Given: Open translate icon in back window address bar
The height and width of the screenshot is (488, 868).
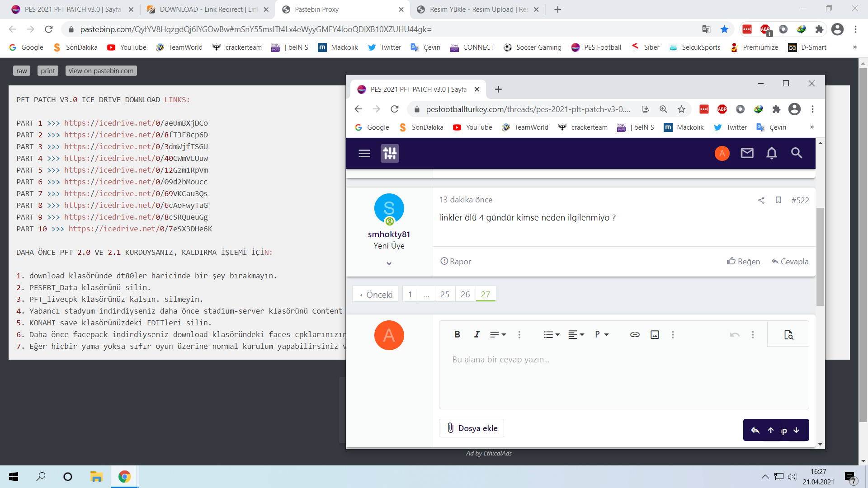Looking at the screenshot, I should click(706, 29).
